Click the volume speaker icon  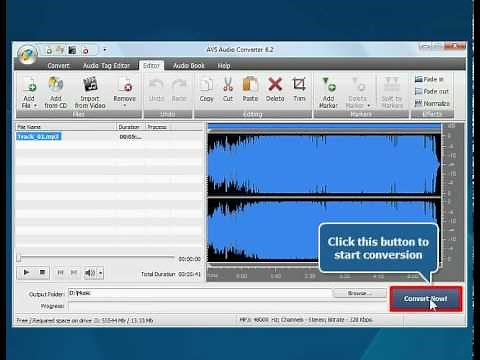pyautogui.click(x=90, y=273)
